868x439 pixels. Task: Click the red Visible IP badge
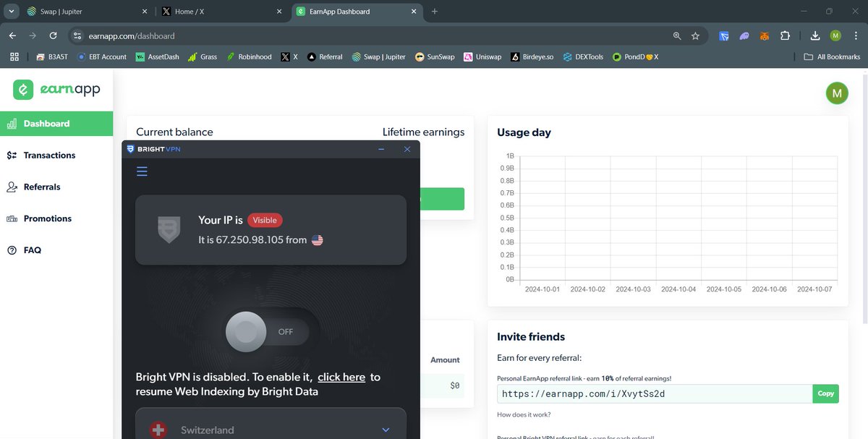265,221
